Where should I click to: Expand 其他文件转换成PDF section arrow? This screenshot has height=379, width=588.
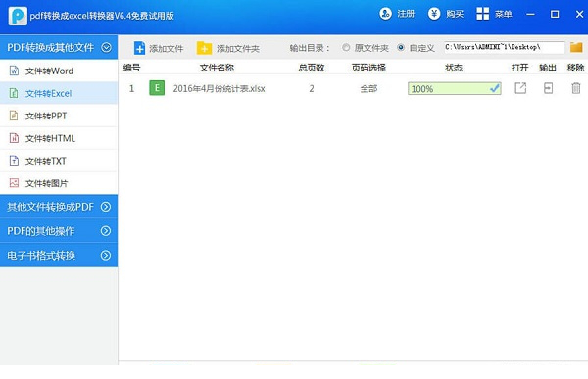[x=106, y=207]
